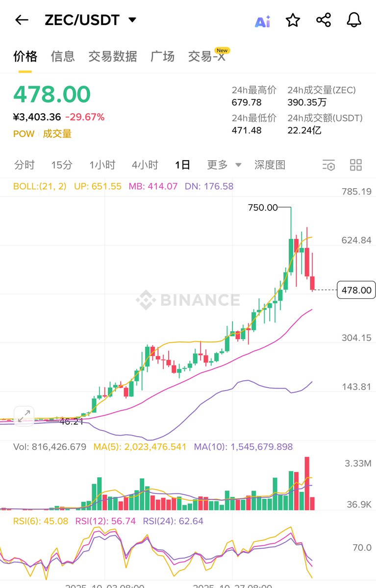Image resolution: width=376 pixels, height=588 pixels.
Task: Select the 1小时 timeframe
Action: point(102,165)
